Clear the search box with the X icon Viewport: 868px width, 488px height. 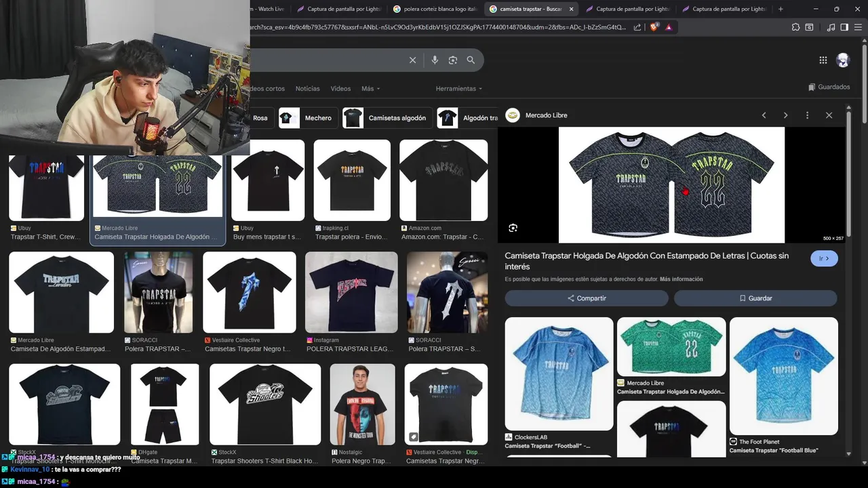click(x=412, y=60)
